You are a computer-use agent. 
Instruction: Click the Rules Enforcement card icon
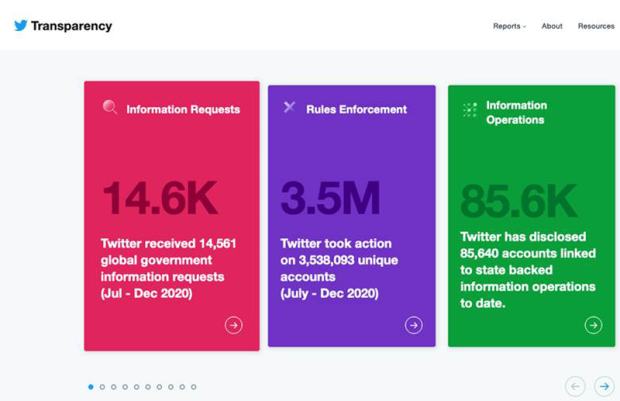289,107
